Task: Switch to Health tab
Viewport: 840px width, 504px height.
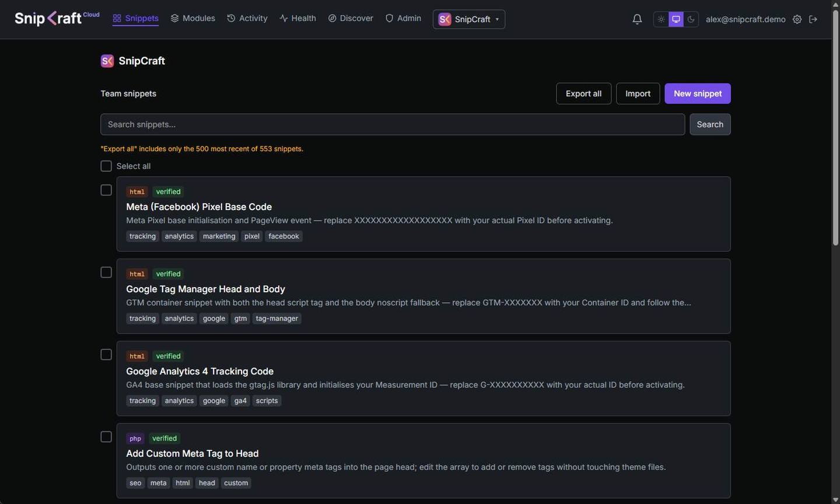Action: [297, 19]
